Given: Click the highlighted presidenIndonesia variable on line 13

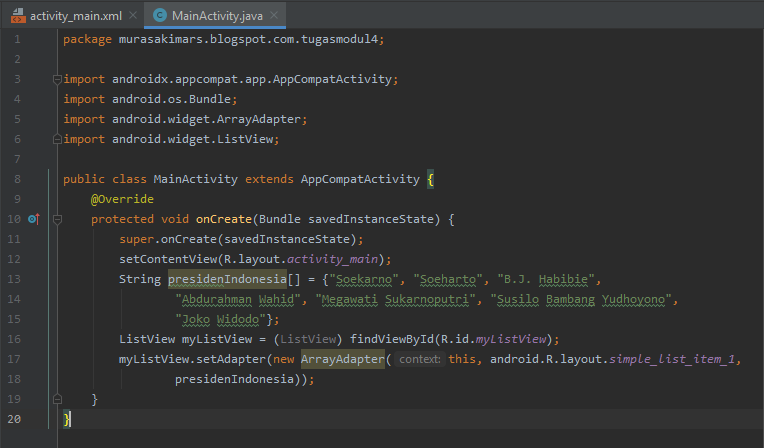Looking at the screenshot, I should point(227,279).
